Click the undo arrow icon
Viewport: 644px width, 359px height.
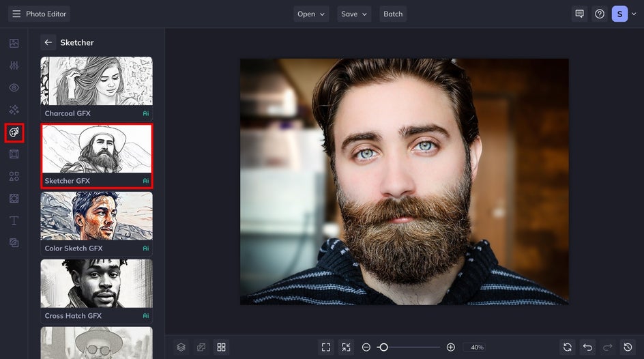587,347
